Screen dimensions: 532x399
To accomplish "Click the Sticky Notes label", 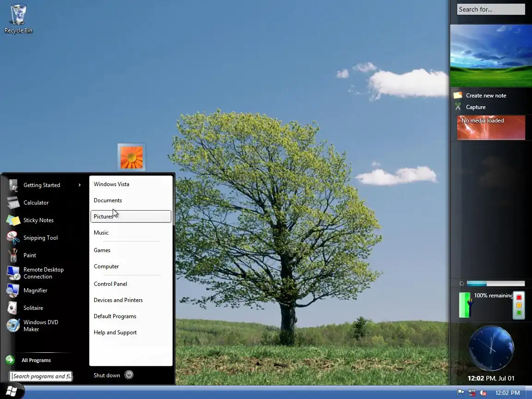I will tap(38, 221).
